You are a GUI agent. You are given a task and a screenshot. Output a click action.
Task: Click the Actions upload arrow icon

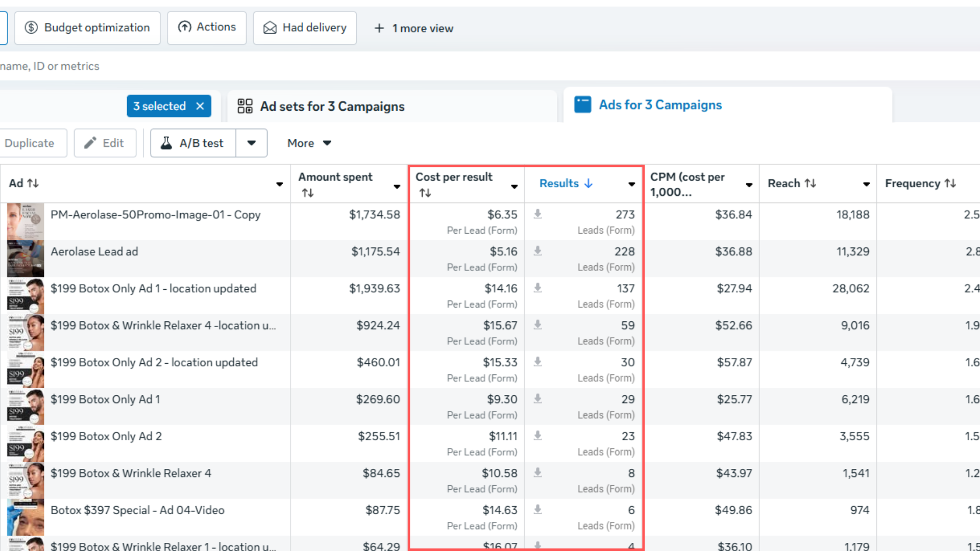coord(184,27)
